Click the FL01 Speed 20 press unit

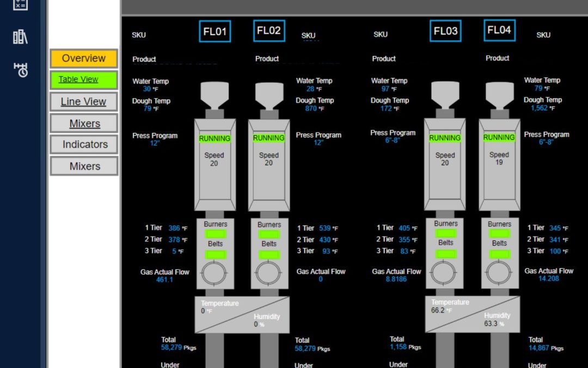pyautogui.click(x=215, y=165)
